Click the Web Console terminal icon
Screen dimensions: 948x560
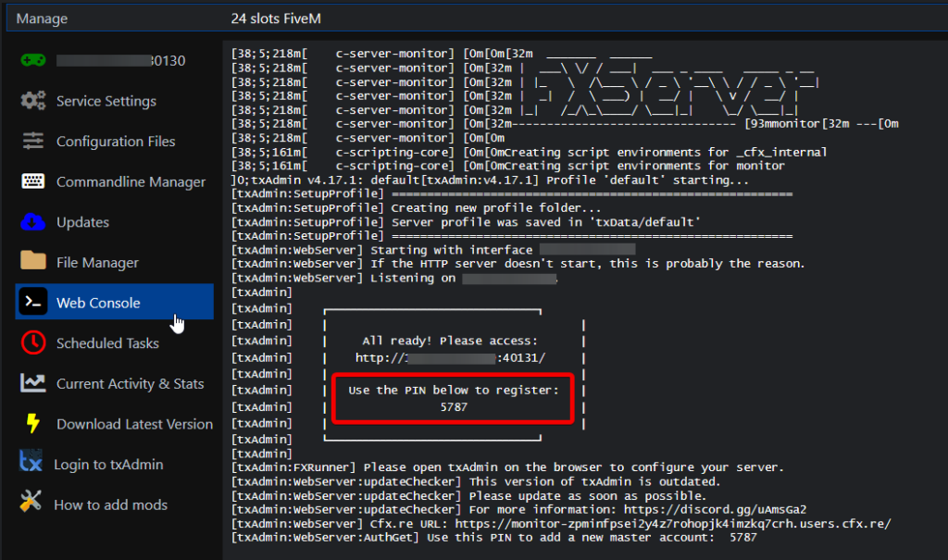coord(32,301)
